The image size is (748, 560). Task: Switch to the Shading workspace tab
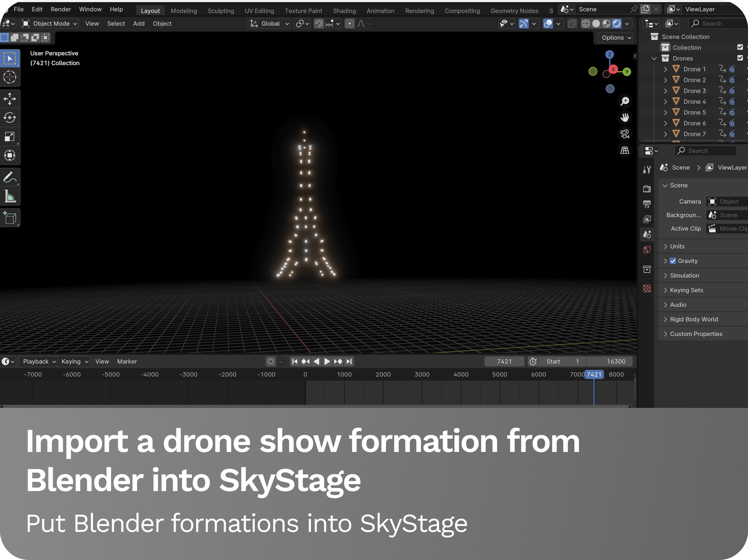[344, 11]
